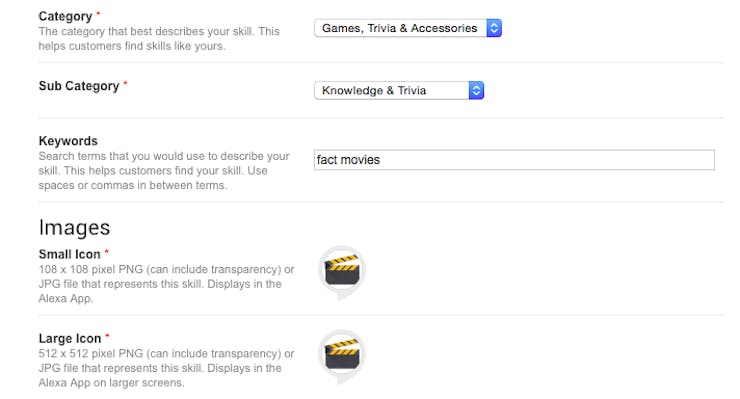The image size is (740, 399).
Task: Open the Games, Trivia & Accessories dropdown
Action: tap(408, 28)
